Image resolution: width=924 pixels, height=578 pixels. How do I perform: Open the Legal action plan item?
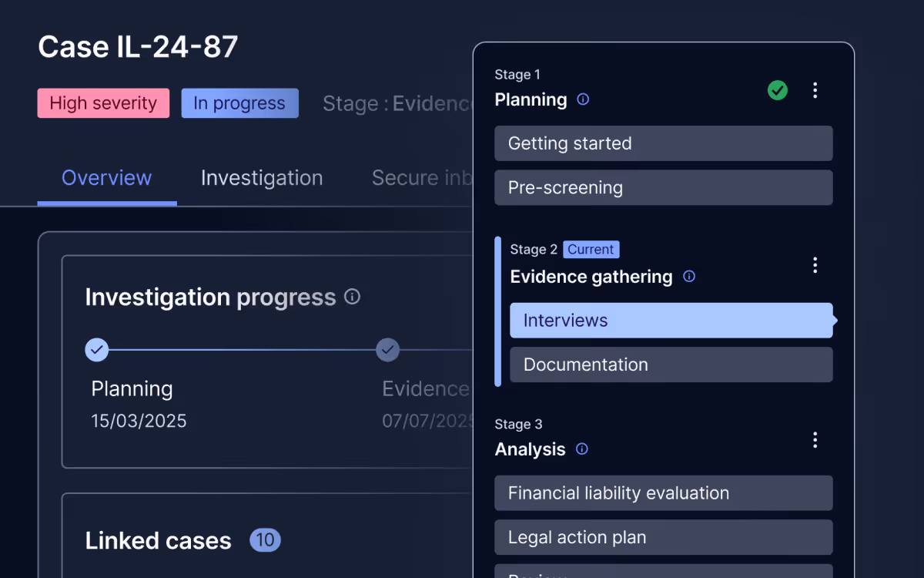[664, 537]
